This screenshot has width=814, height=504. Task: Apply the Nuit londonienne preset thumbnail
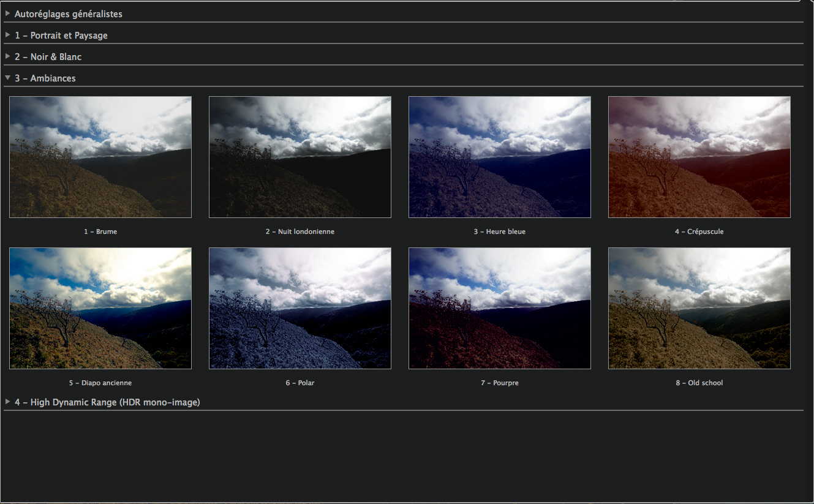pos(300,157)
